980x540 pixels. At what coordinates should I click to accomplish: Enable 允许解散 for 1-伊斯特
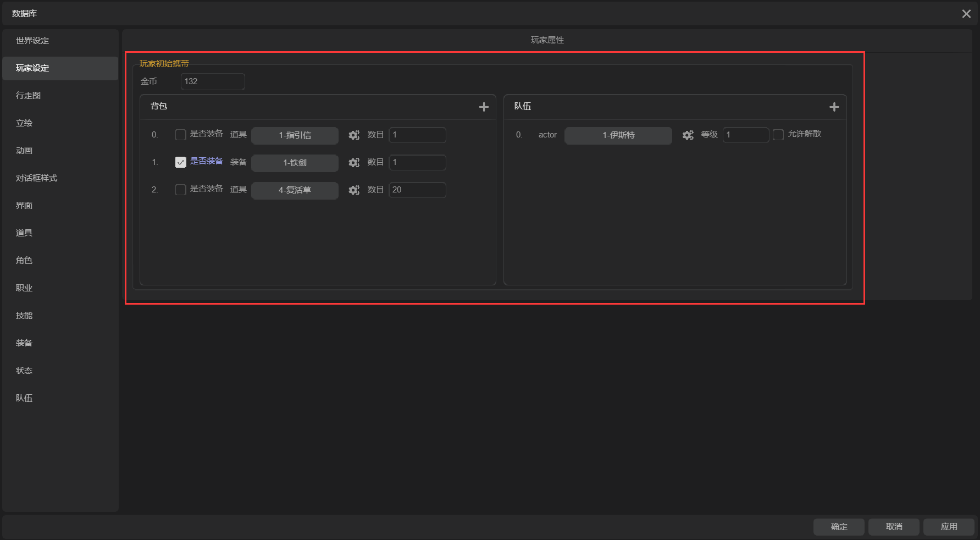coord(778,135)
